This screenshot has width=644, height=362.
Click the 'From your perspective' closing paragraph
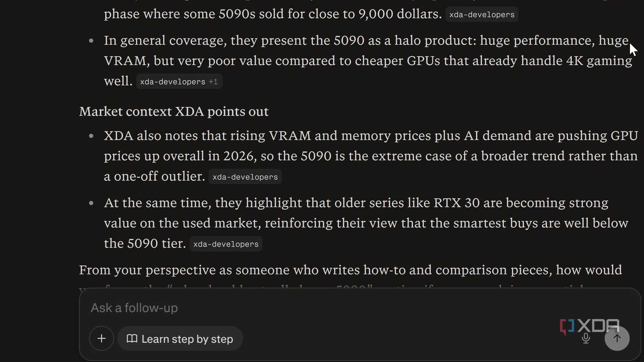pyautogui.click(x=350, y=270)
